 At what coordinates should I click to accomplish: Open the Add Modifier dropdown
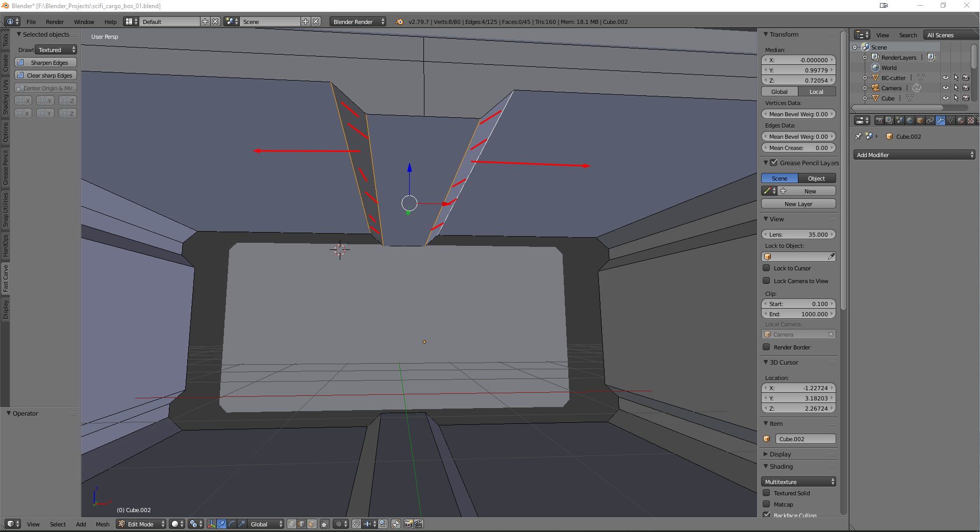914,155
